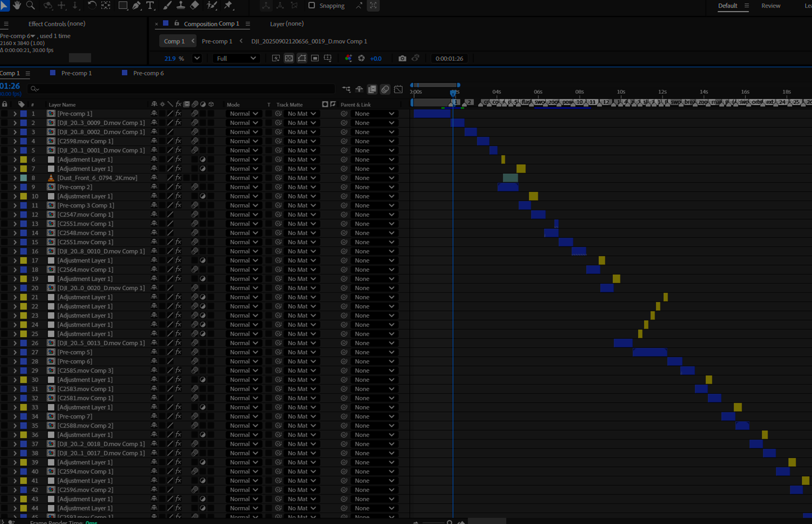Image resolution: width=812 pixels, height=524 pixels.
Task: Open blend mode dropdown for layer 9 Pre-comp 2
Action: (244, 187)
